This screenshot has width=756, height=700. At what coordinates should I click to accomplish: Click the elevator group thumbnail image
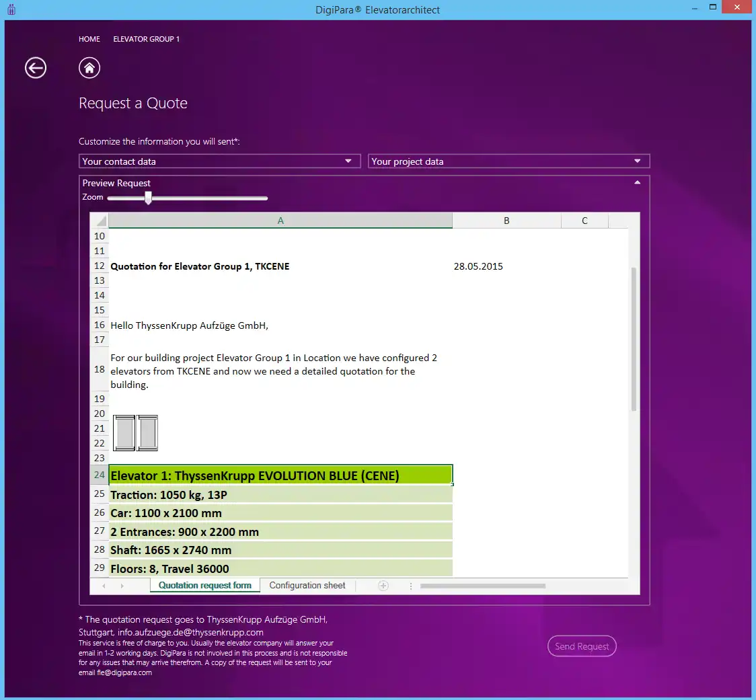pos(135,432)
